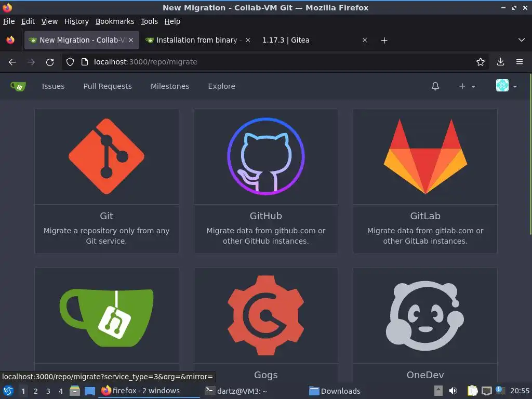Open the Tools menu
The height and width of the screenshot is (399, 532).
[149, 21]
